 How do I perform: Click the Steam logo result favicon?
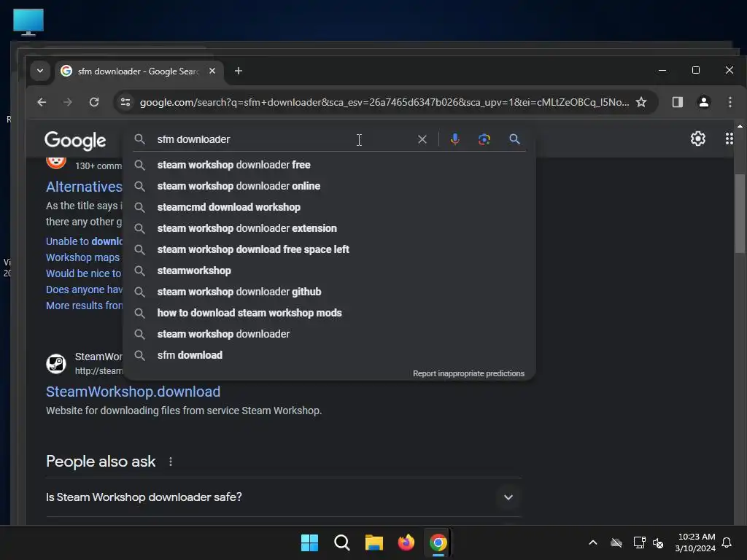click(55, 364)
